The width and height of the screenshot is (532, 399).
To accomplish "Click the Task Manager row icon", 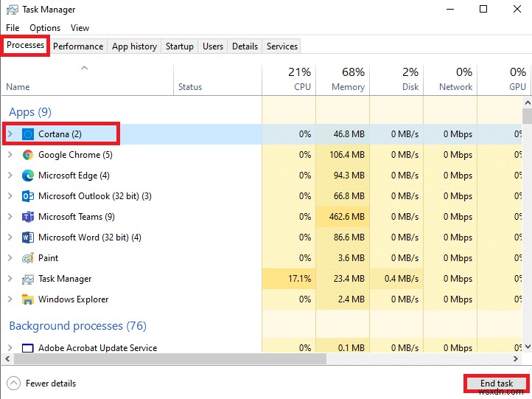I will [x=28, y=279].
